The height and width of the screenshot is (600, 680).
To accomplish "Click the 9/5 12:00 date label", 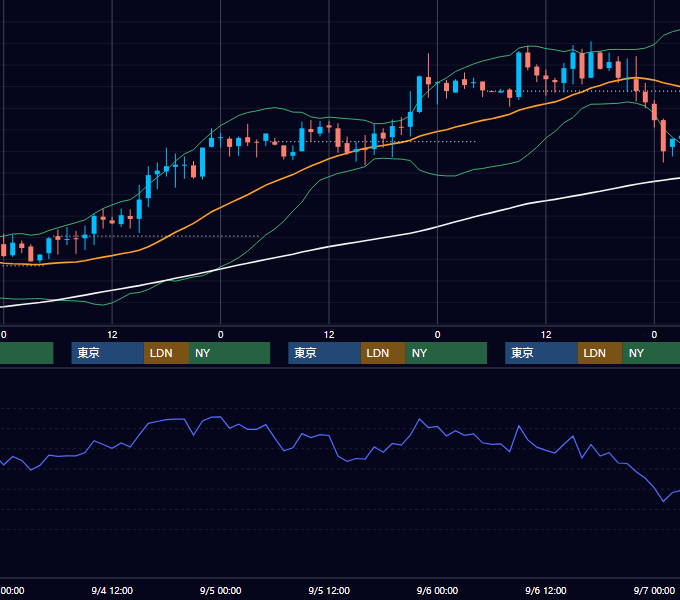I will [329, 590].
